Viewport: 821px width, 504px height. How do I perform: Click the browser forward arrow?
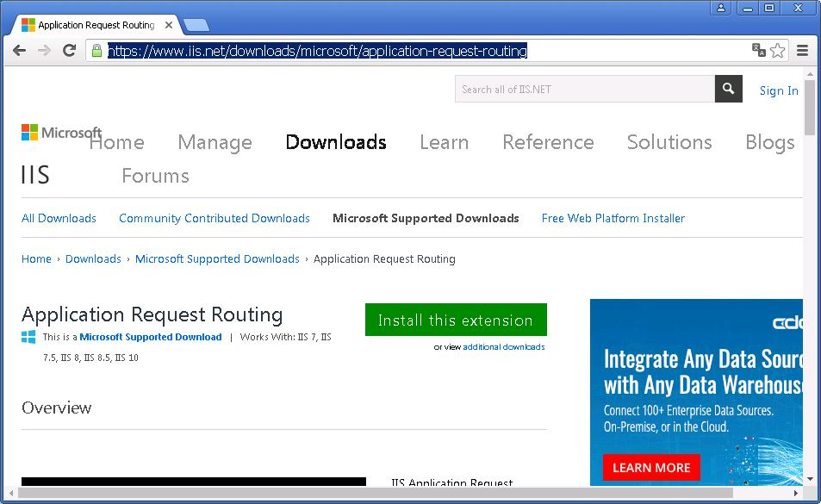point(45,51)
